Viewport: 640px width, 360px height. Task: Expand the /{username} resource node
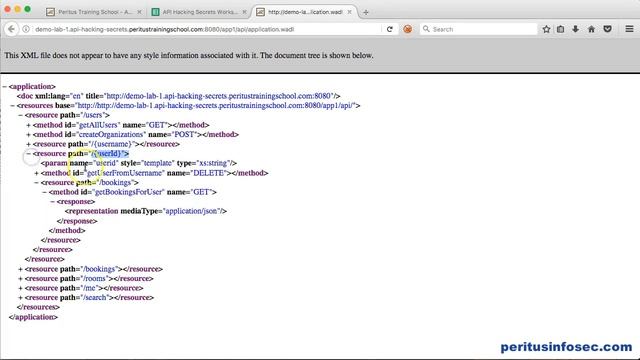pos(29,144)
